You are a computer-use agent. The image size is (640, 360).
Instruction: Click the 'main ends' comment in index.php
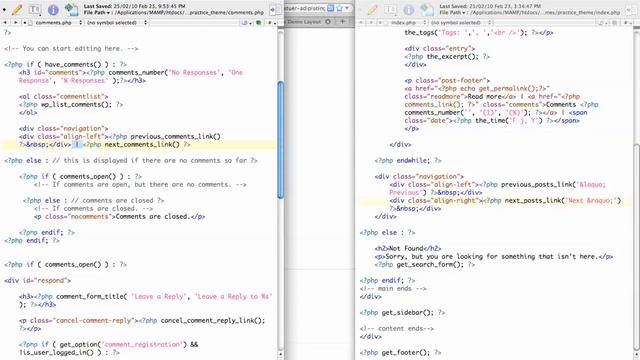(393, 289)
